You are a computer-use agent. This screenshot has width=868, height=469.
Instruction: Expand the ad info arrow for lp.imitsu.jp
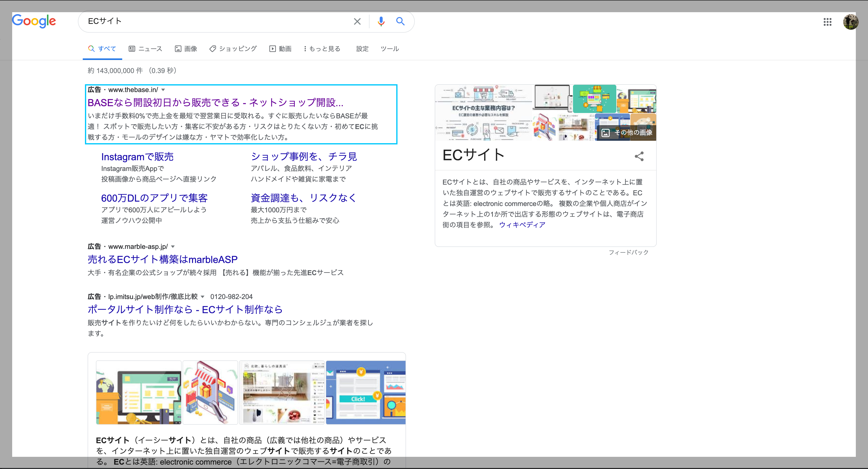tap(203, 297)
